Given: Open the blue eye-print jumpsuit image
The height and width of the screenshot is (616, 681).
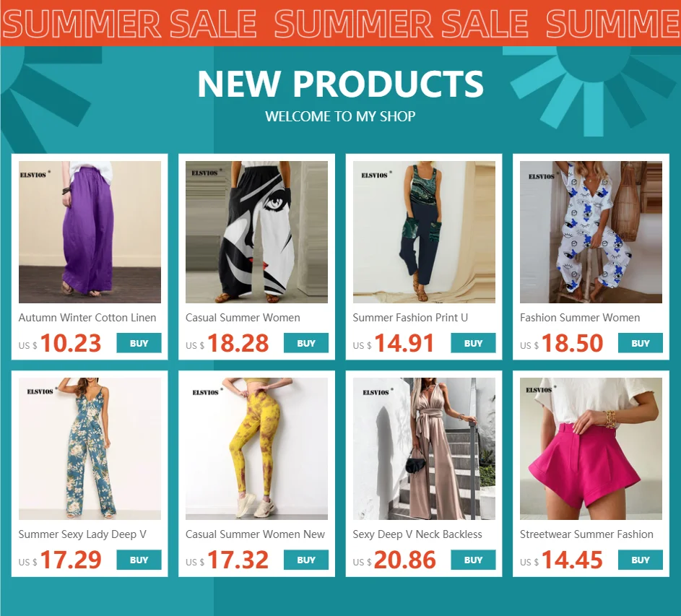Looking at the screenshot, I should coord(591,232).
